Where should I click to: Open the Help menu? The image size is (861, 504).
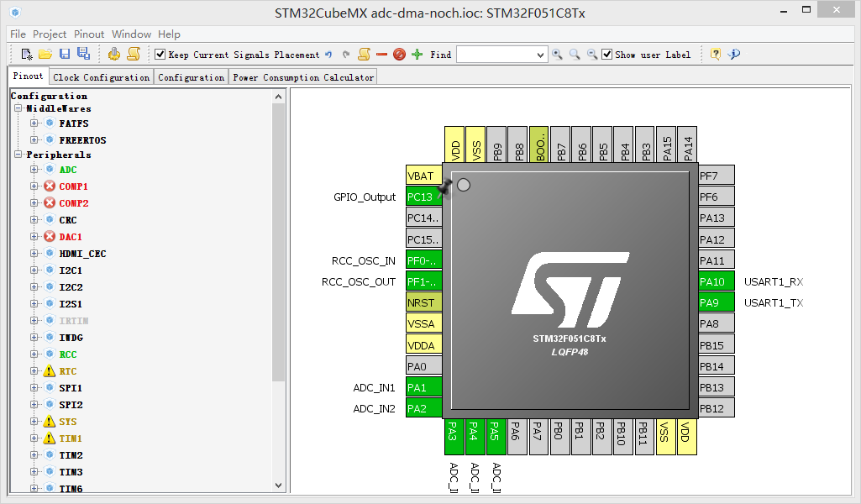tap(169, 34)
